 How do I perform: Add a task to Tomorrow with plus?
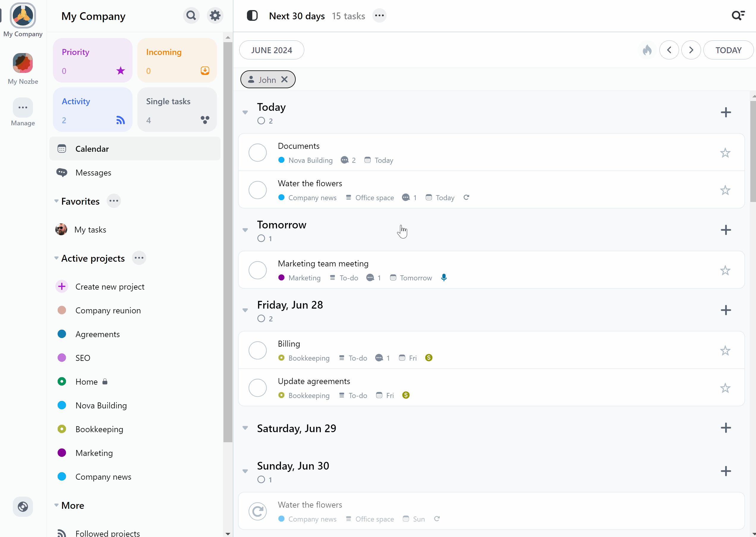726,230
